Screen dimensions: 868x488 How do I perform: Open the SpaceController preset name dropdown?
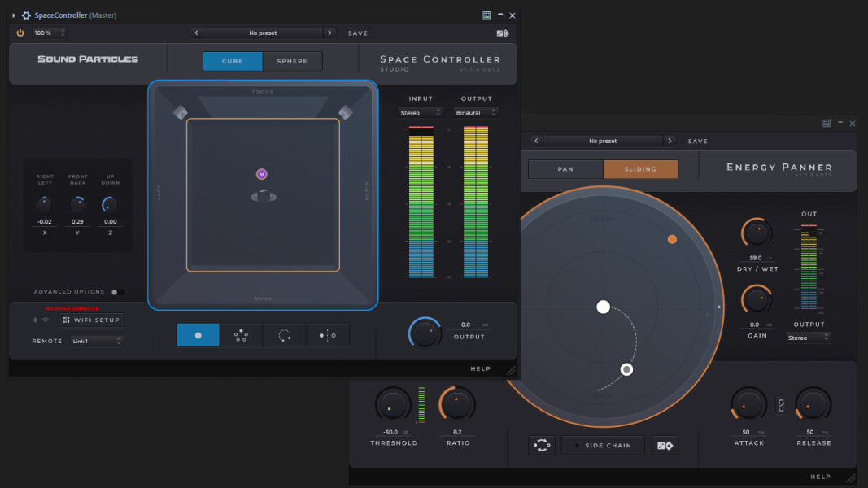[263, 33]
